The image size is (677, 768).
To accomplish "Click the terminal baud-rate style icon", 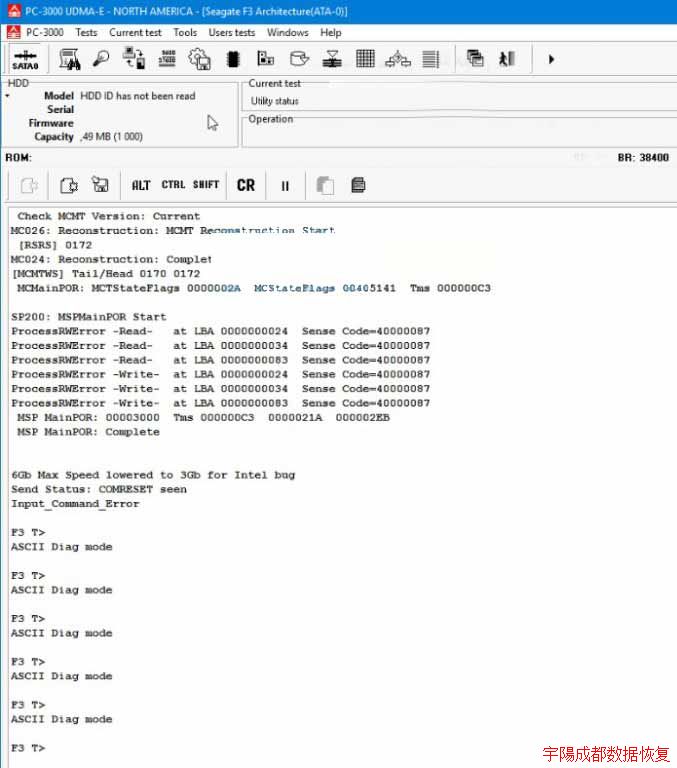I will coord(167,59).
